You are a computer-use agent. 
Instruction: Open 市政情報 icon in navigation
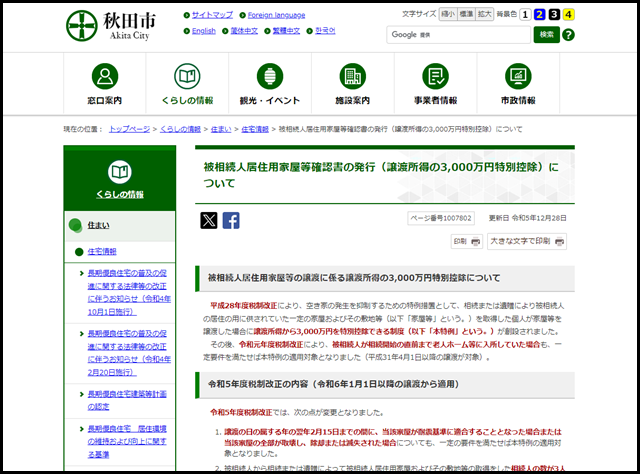(518, 77)
